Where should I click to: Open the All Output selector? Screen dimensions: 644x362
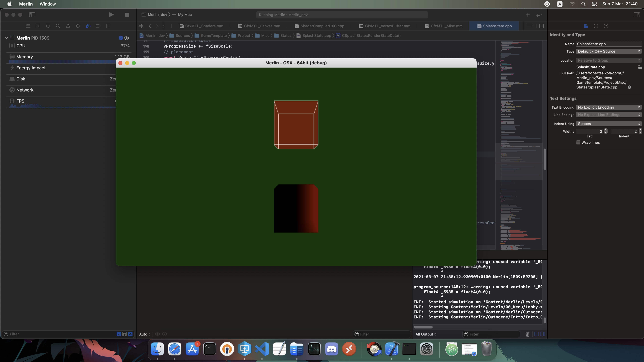[x=426, y=334]
